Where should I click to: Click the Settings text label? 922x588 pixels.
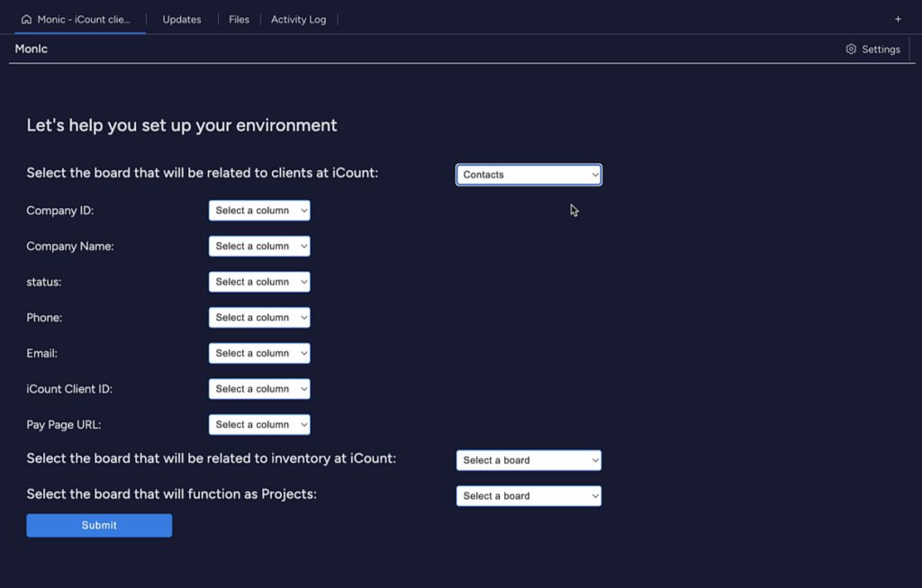coord(881,50)
